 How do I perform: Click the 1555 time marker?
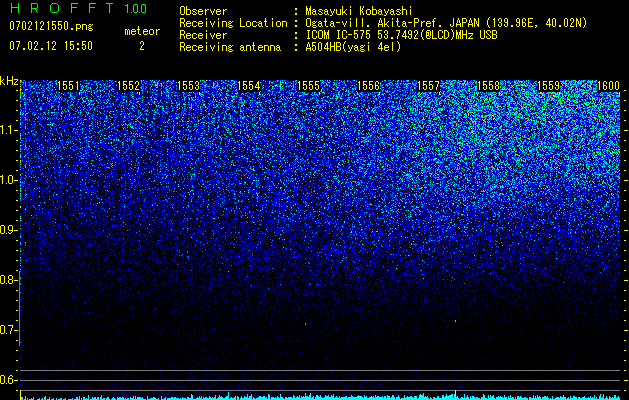308,86
